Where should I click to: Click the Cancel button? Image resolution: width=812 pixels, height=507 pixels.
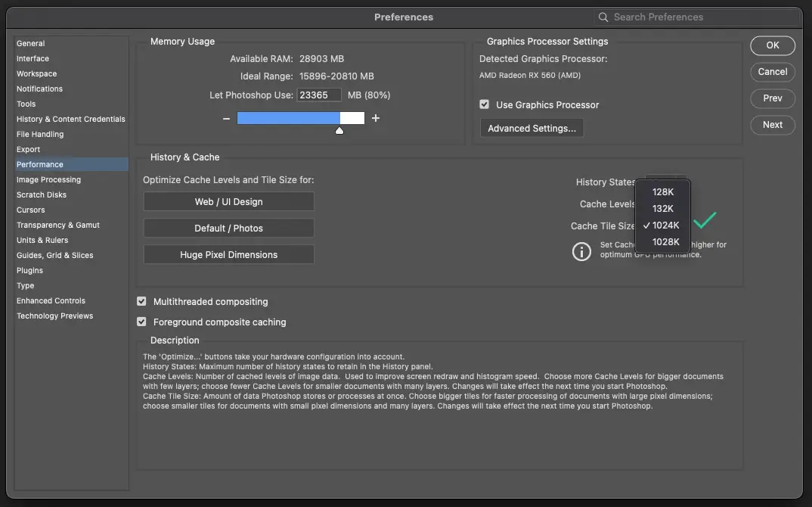pyautogui.click(x=773, y=72)
